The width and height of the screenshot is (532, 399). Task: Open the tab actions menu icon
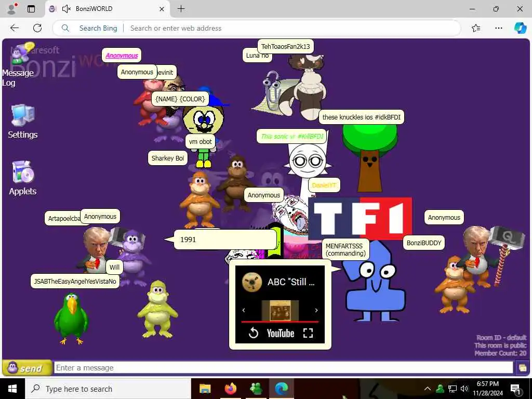pos(31,9)
